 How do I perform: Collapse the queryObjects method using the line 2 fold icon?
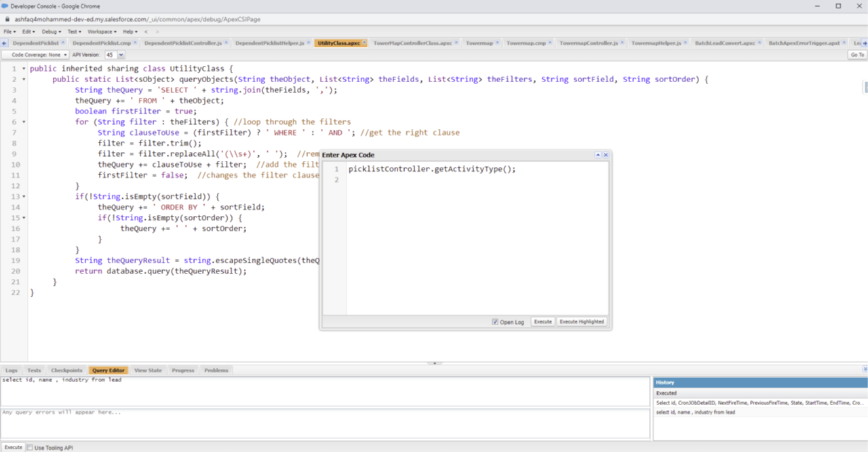pyautogui.click(x=23, y=79)
